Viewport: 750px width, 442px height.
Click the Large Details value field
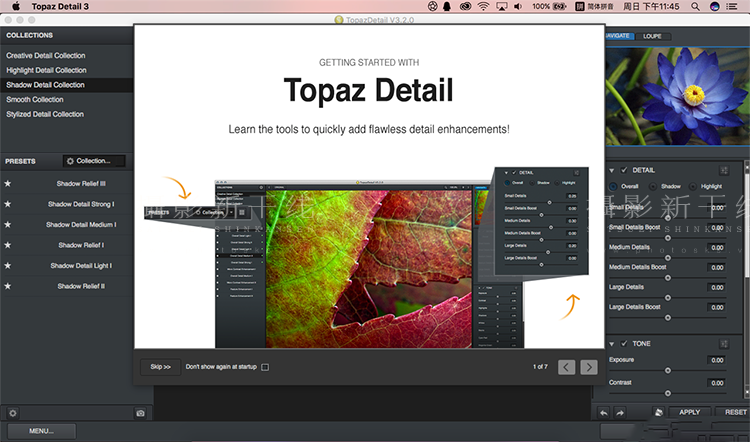tap(717, 287)
